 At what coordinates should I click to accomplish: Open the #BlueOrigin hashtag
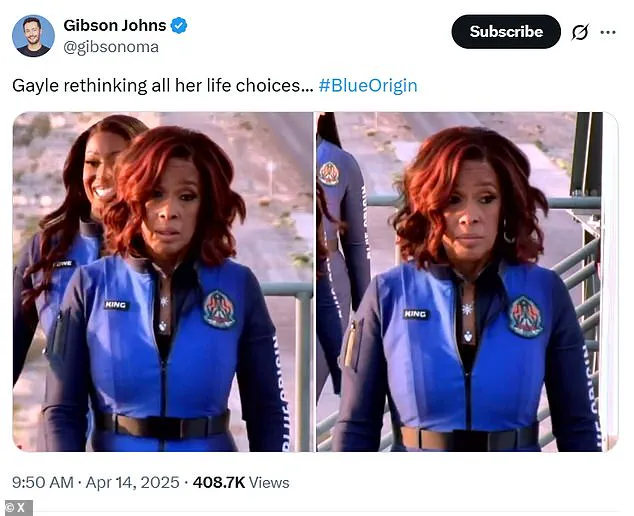[x=368, y=86]
